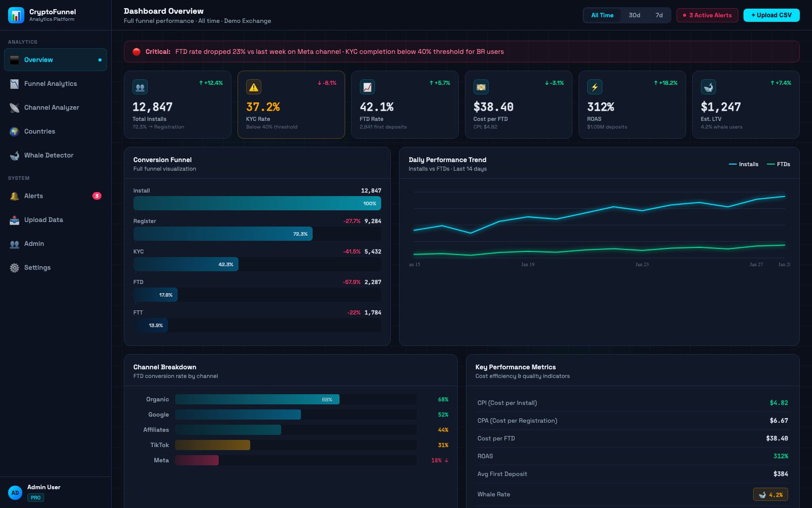This screenshot has width=812, height=508.
Task: Switch to the 30d time range tab
Action: click(x=634, y=15)
